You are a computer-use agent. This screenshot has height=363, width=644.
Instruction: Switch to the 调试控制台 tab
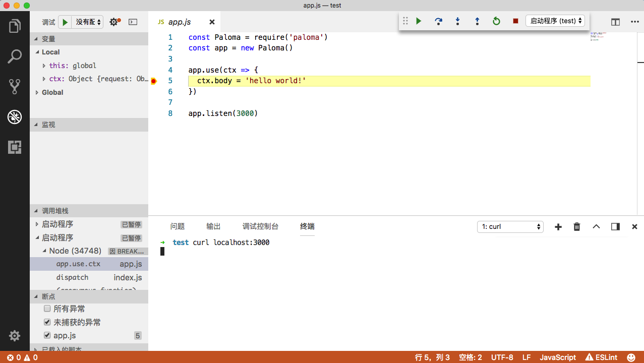(260, 227)
